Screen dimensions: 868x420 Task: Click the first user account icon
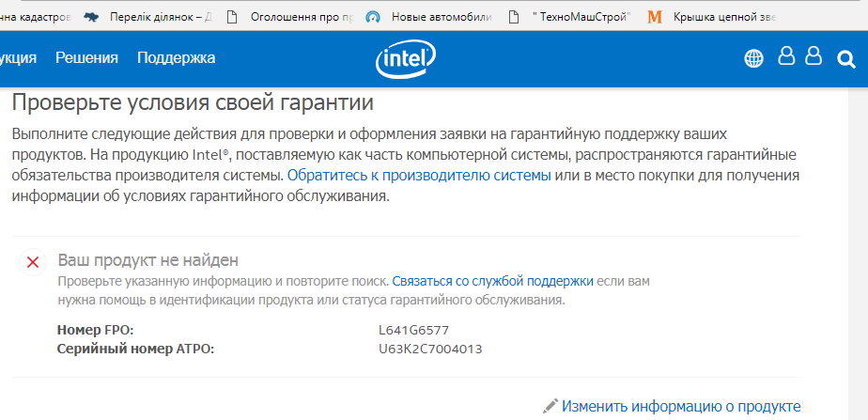[x=786, y=55]
